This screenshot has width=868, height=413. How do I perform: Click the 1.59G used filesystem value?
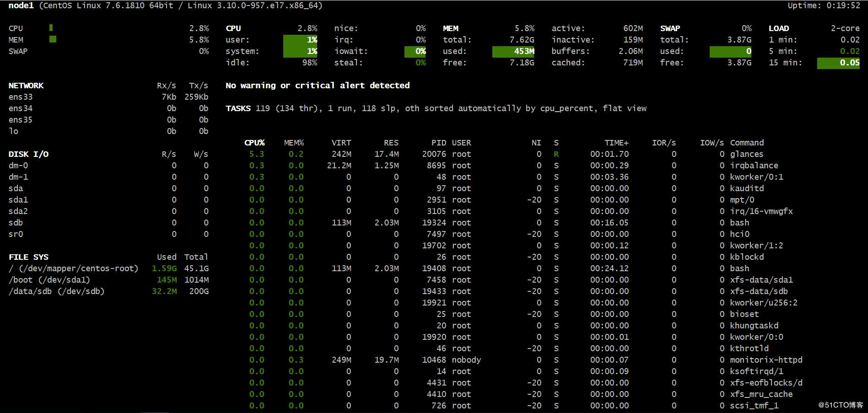(164, 268)
